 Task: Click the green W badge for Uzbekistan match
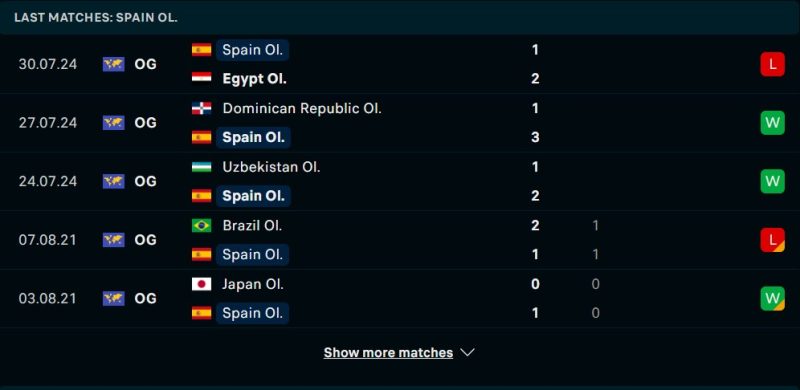tap(772, 181)
